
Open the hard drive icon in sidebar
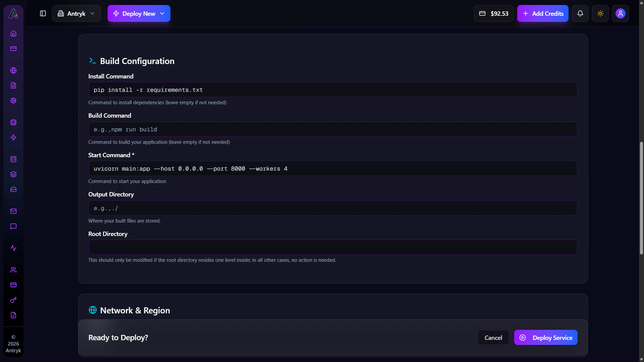coord(13,189)
